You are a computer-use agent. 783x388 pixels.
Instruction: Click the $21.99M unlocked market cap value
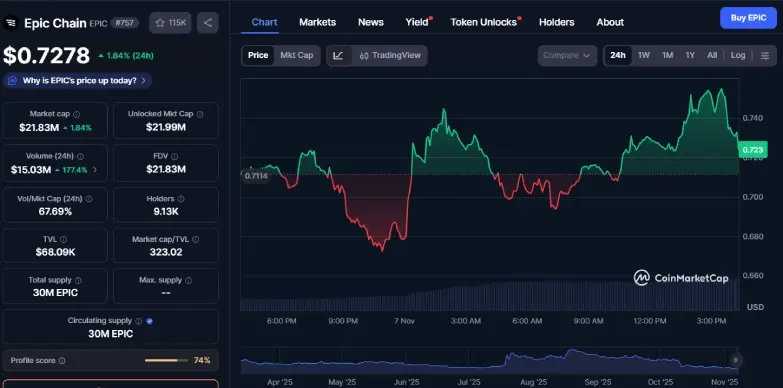tap(166, 127)
